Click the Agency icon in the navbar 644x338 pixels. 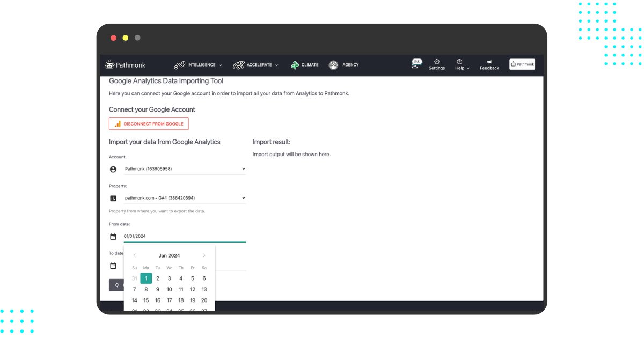[x=334, y=64]
